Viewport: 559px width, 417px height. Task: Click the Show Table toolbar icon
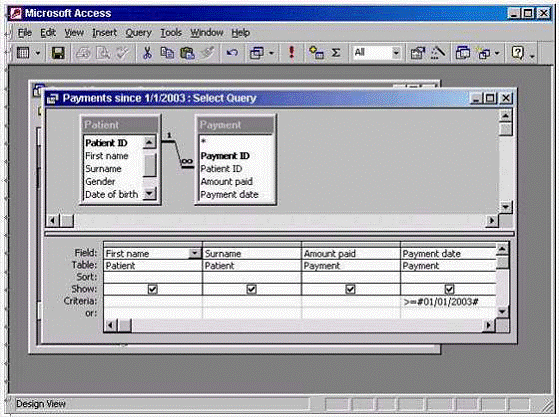pyautogui.click(x=316, y=53)
